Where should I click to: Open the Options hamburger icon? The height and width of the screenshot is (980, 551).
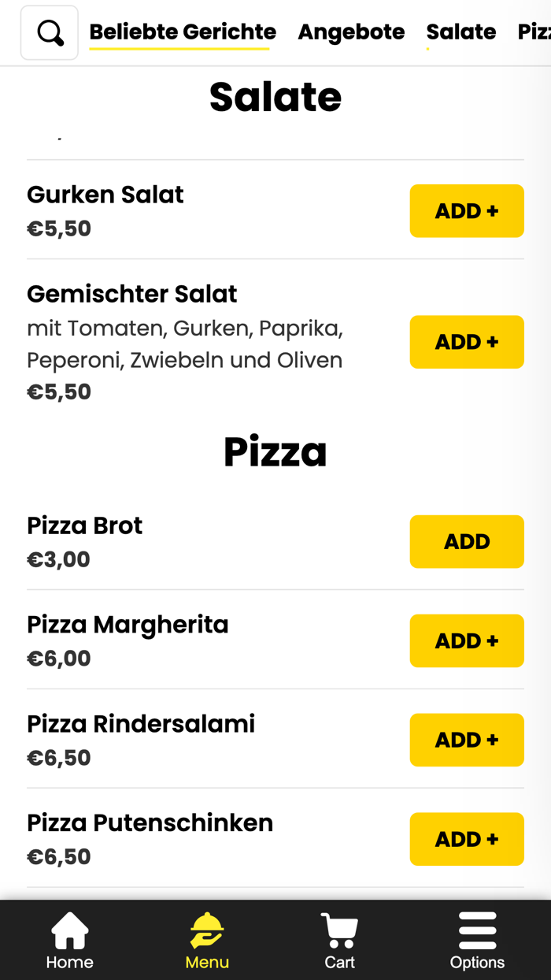tap(477, 939)
